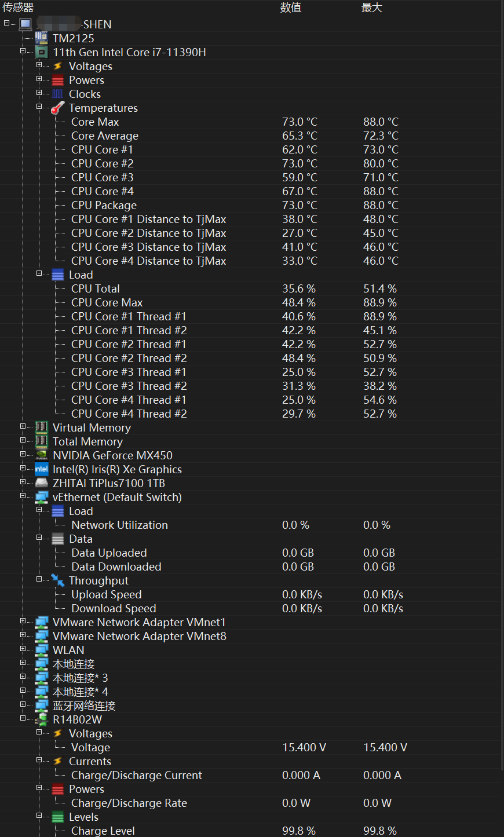This screenshot has height=837, width=504.
Task: Select the Core Max temperature row
Action: [x=250, y=122]
